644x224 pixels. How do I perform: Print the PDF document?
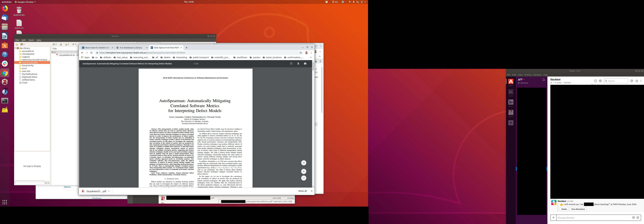[x=305, y=64]
